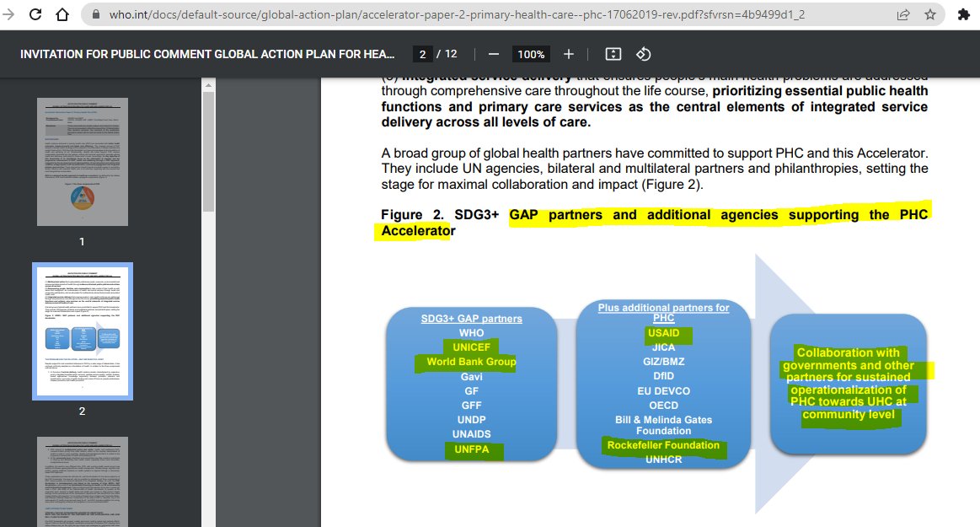This screenshot has height=527, width=980.
Task: Select page 2 thumbnail
Action: tap(83, 331)
